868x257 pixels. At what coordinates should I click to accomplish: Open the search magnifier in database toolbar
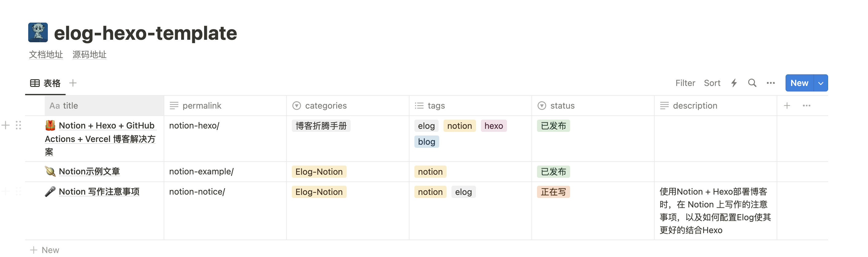[x=752, y=83]
